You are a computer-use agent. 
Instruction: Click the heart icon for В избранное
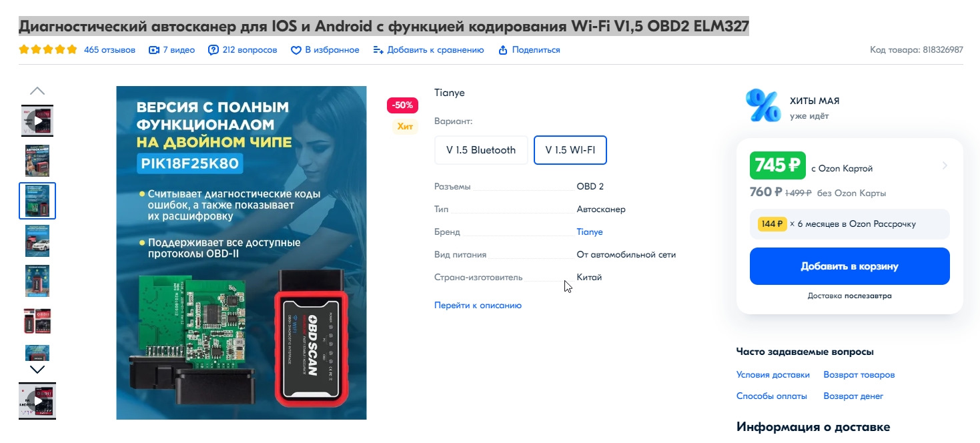(x=296, y=50)
